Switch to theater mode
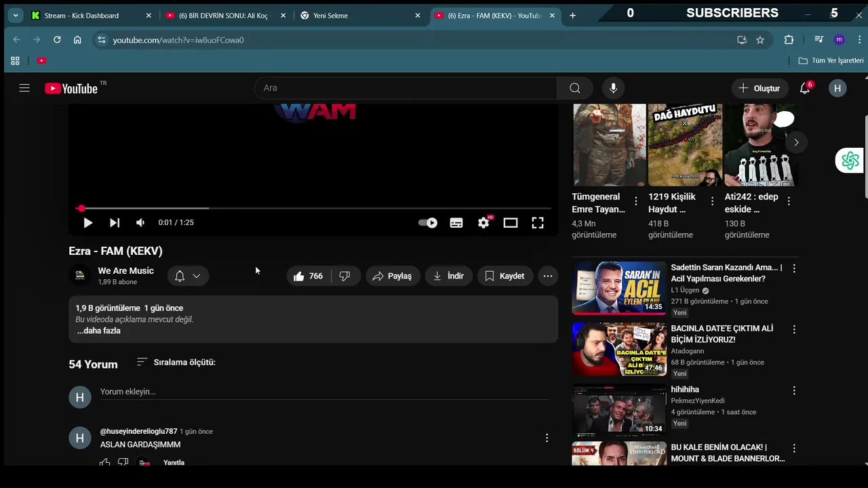This screenshot has width=868, height=488. click(511, 222)
